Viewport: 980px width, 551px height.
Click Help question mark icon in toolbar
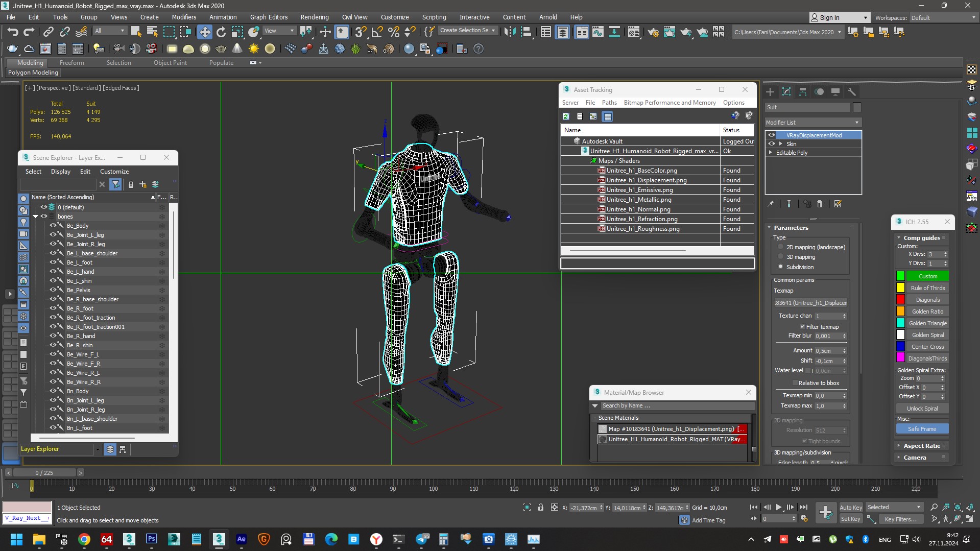[479, 49]
